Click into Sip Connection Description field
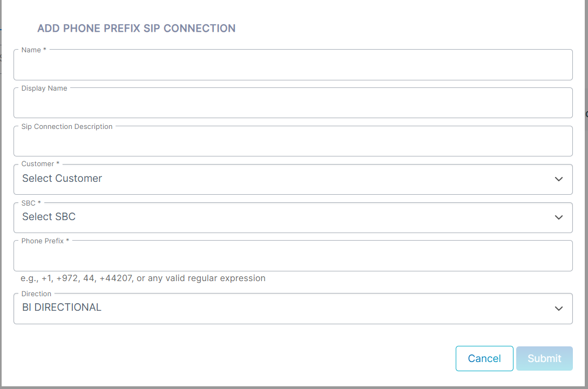The height and width of the screenshot is (389, 588). [x=293, y=141]
